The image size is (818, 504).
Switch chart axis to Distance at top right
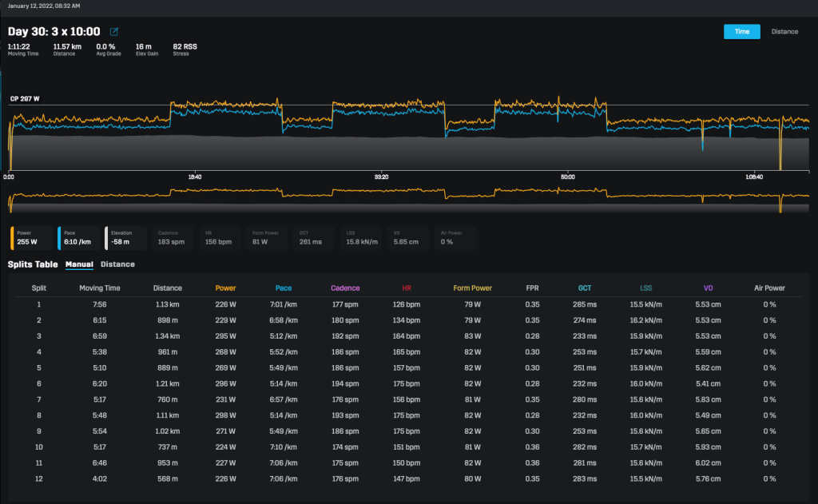coord(784,32)
